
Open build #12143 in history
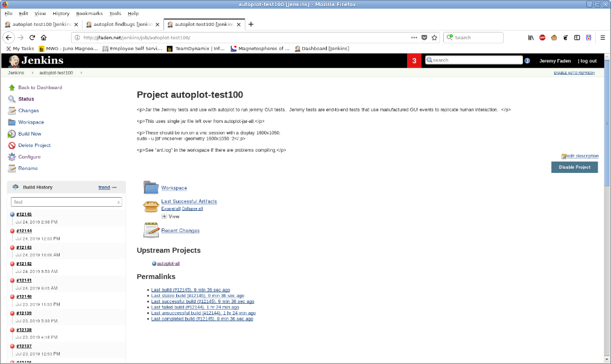click(x=24, y=247)
